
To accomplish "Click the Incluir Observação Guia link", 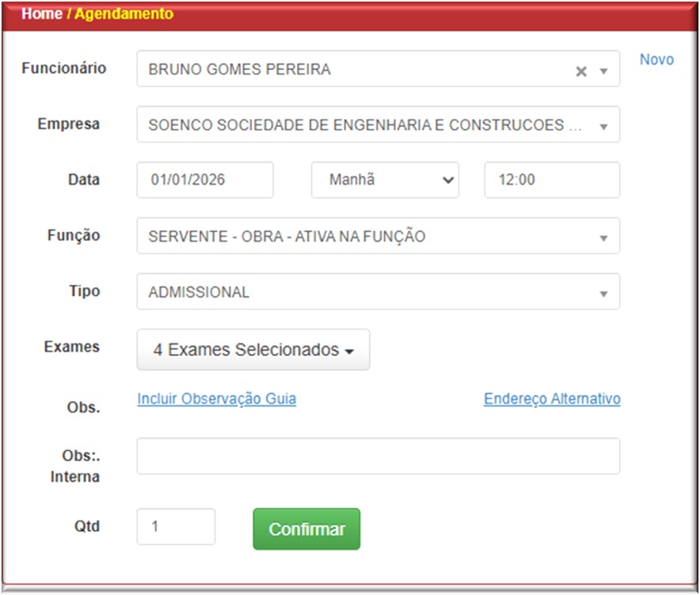I will tap(216, 399).
